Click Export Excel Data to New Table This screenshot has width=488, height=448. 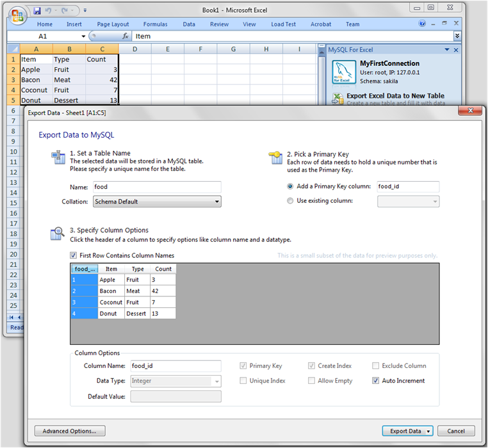tap(395, 96)
